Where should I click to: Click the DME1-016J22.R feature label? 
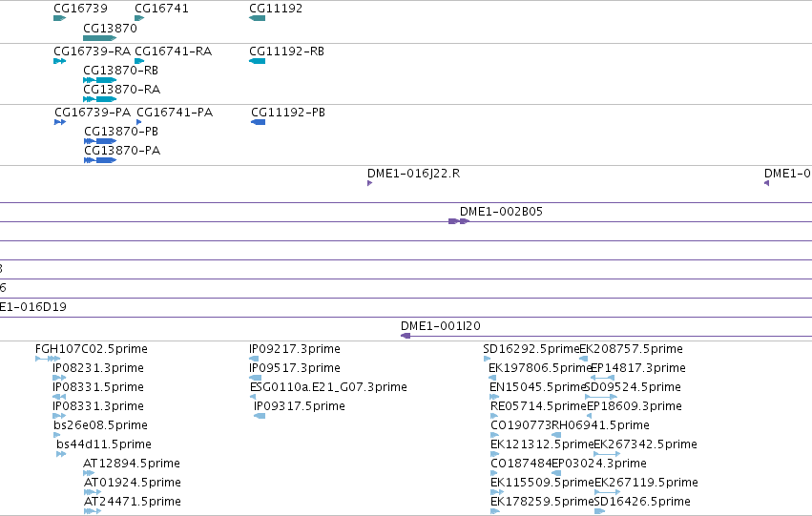tap(413, 174)
